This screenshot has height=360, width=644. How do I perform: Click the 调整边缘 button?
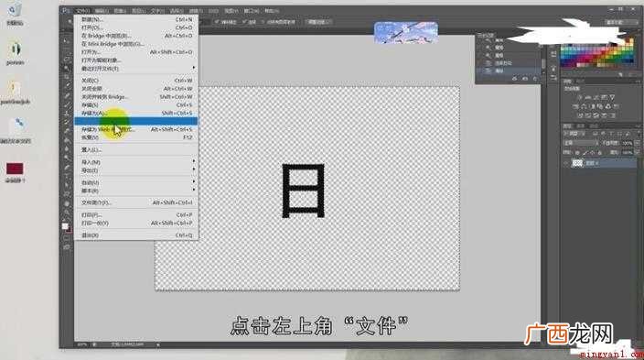pos(318,22)
